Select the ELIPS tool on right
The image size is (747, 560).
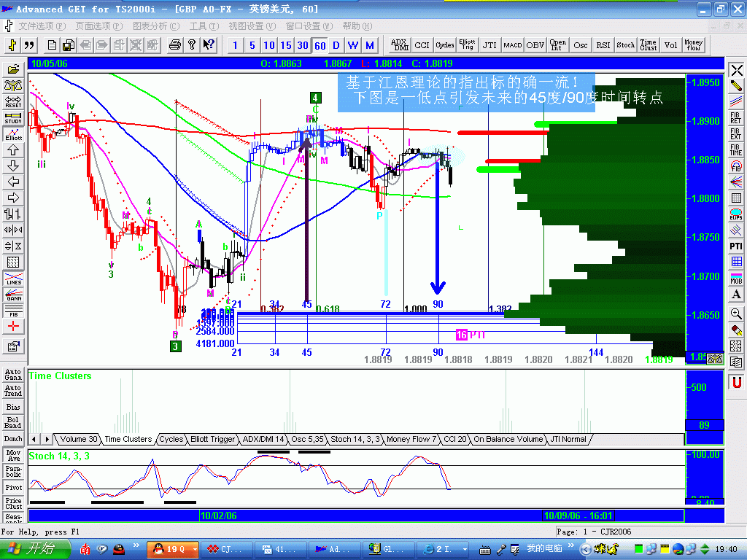pyautogui.click(x=736, y=214)
